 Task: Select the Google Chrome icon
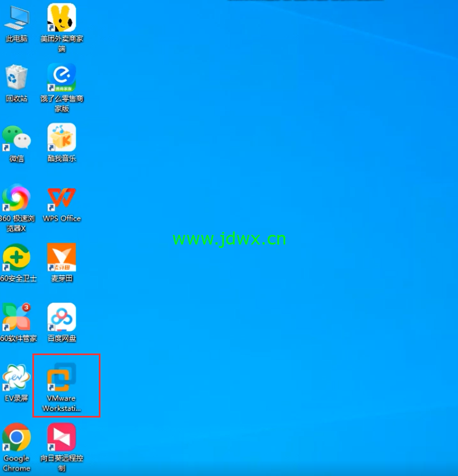pos(16,437)
